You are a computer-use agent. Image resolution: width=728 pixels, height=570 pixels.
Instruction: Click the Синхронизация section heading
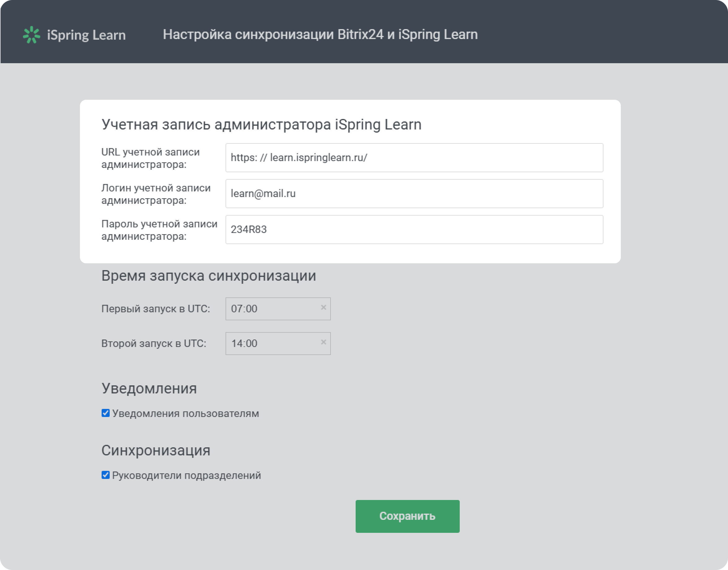[x=156, y=450]
